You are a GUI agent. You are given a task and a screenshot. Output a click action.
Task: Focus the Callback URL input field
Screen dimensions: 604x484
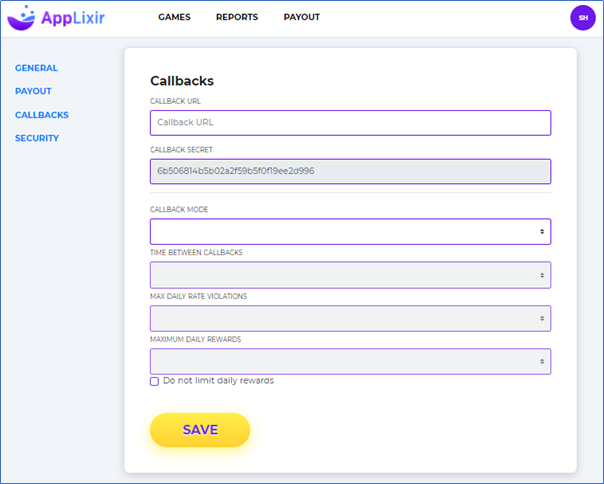click(350, 123)
